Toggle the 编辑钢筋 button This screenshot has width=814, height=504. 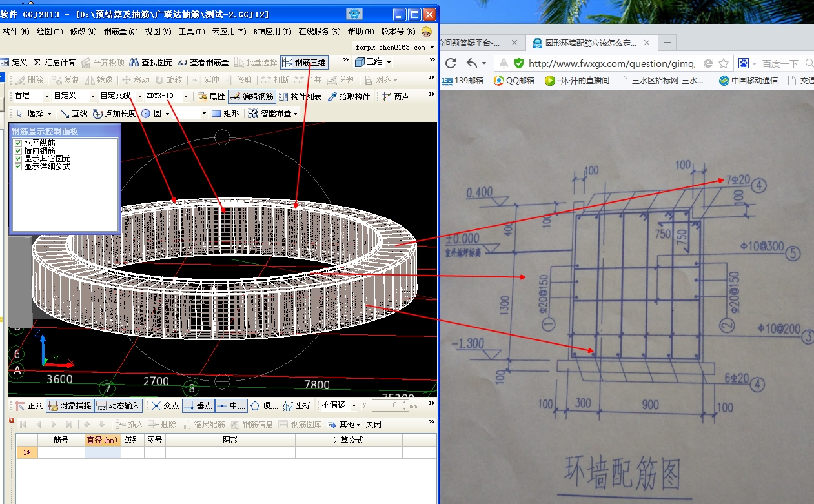pos(252,96)
